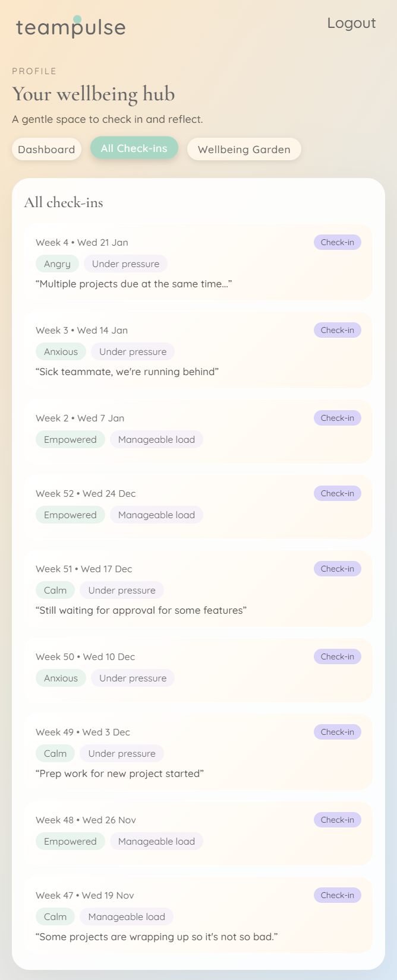Click the teampulse logo

71,27
